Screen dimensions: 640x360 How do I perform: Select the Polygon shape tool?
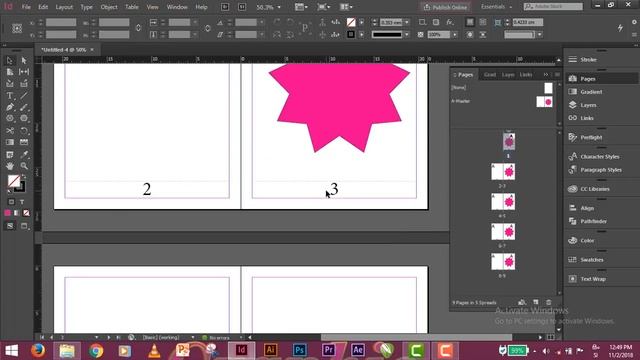coord(24,118)
